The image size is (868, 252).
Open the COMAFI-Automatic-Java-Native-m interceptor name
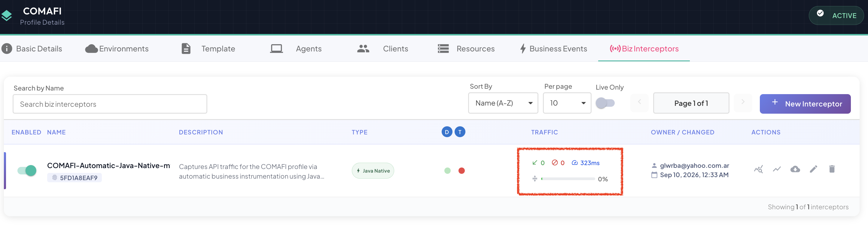pyautogui.click(x=108, y=165)
